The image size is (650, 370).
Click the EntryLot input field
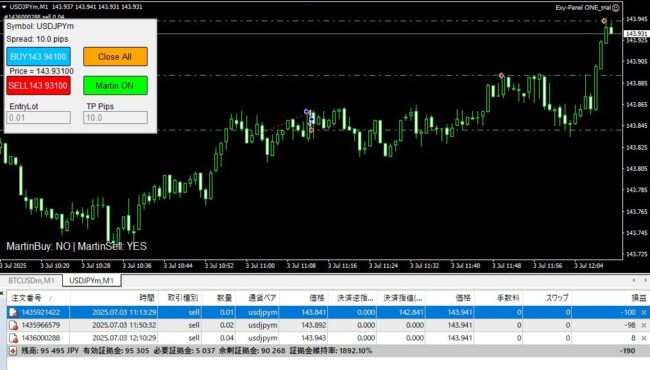click(38, 118)
